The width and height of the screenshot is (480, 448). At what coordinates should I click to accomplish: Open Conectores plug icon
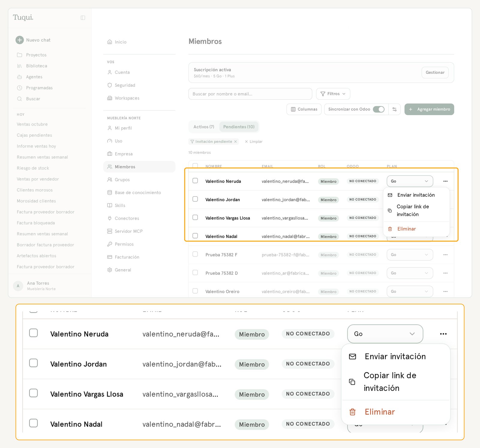[110, 218]
